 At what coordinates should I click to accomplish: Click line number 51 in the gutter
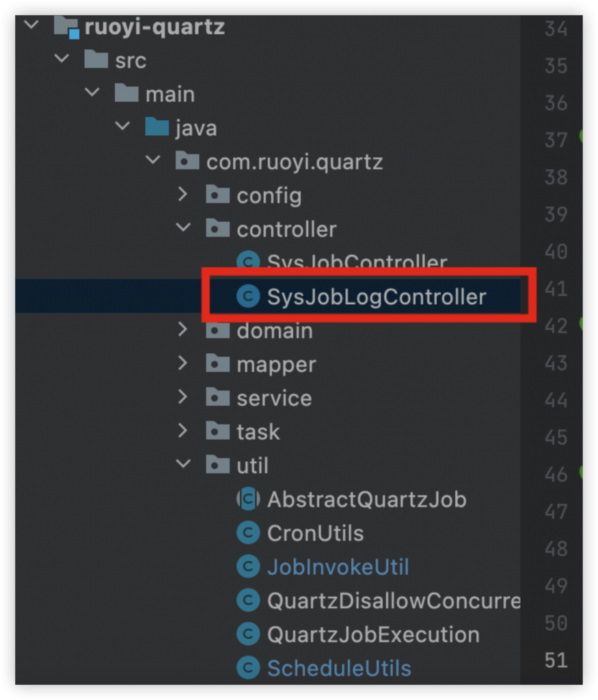(556, 660)
